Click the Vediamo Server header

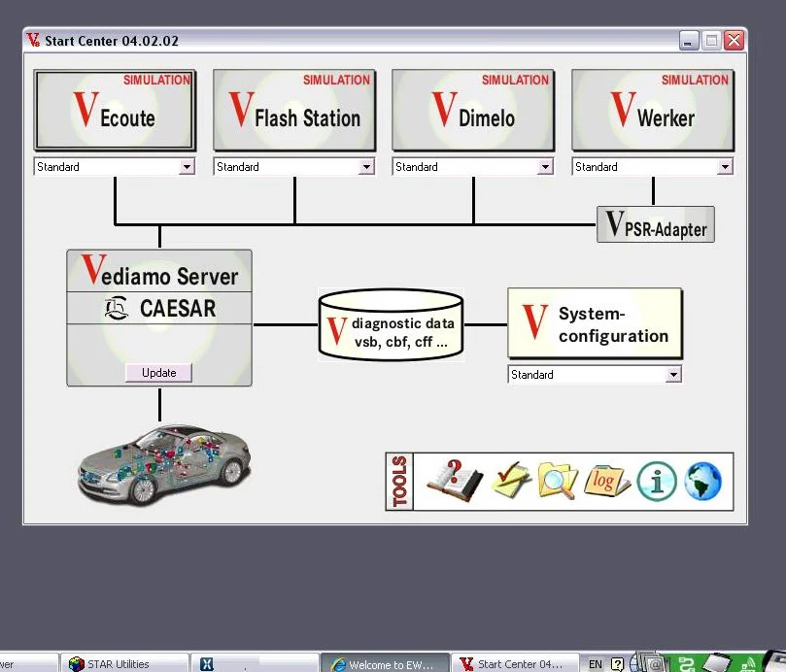tap(159, 271)
